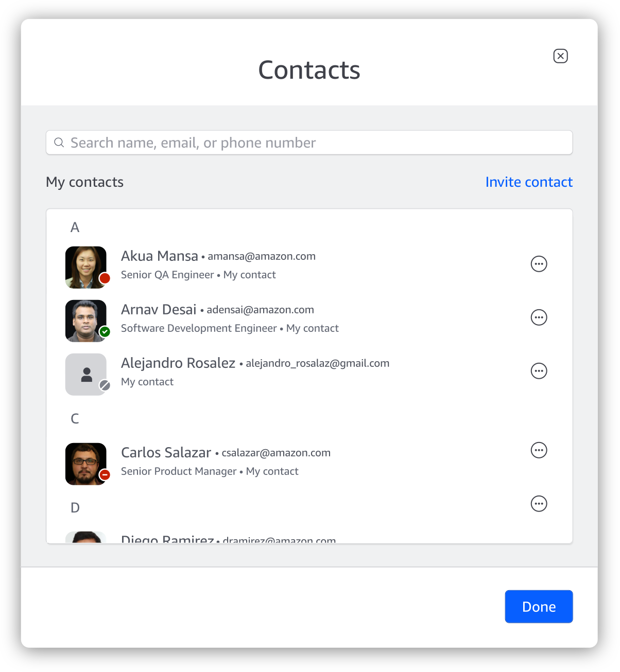The width and height of the screenshot is (620, 672).
Task: Click the search magnifier icon
Action: [59, 143]
